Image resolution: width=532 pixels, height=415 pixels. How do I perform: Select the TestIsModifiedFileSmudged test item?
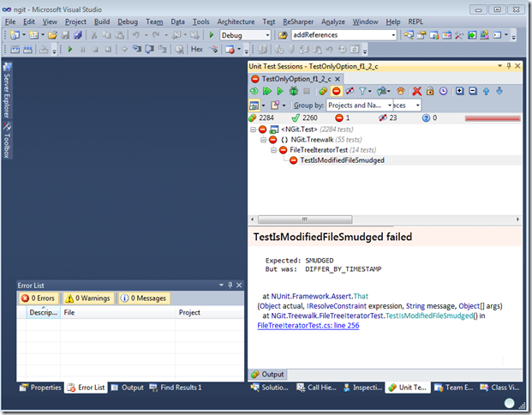pyautogui.click(x=342, y=159)
